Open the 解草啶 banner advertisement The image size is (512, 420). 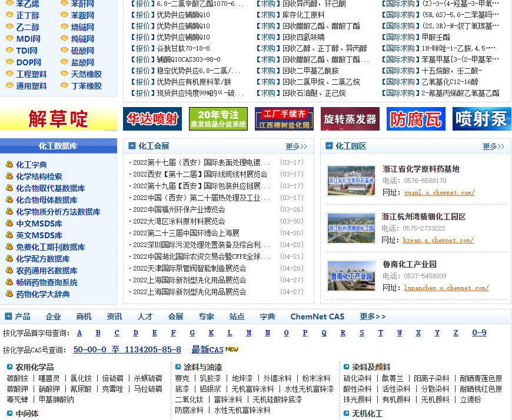tap(58, 119)
